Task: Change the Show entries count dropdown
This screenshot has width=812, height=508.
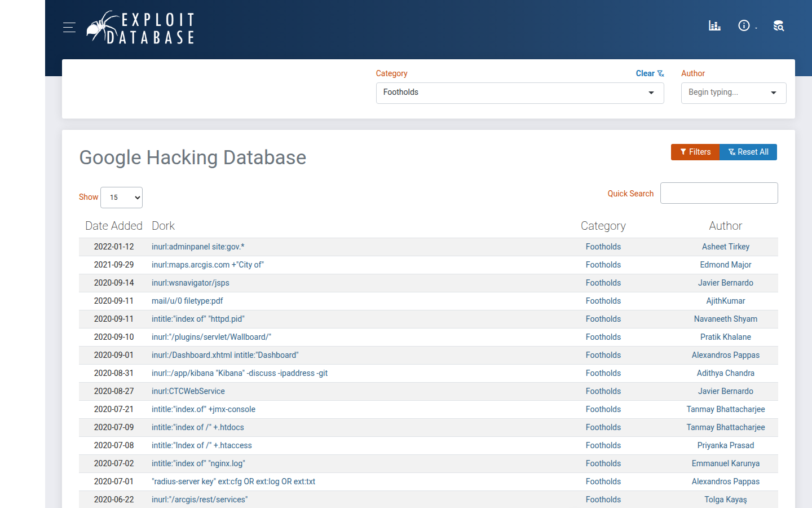Action: (121, 198)
